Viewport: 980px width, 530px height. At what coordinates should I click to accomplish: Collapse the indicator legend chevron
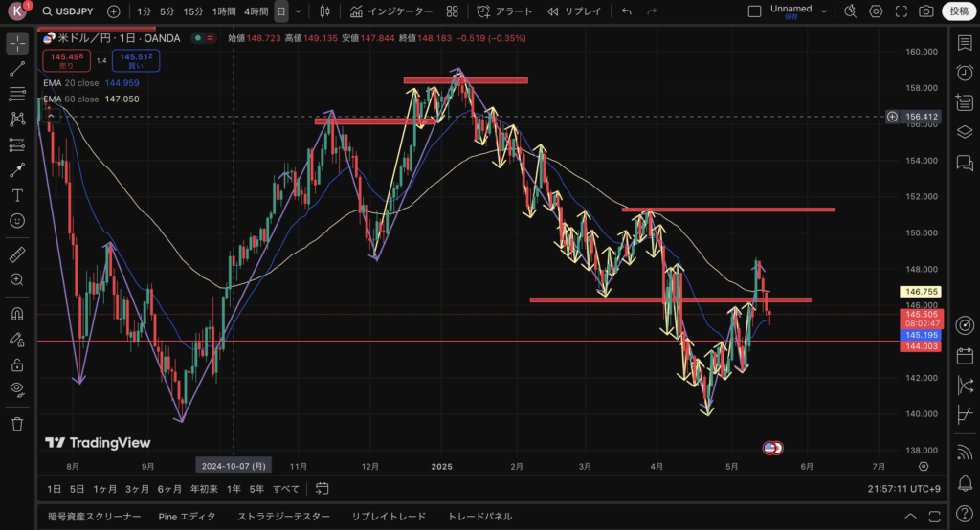click(x=51, y=116)
